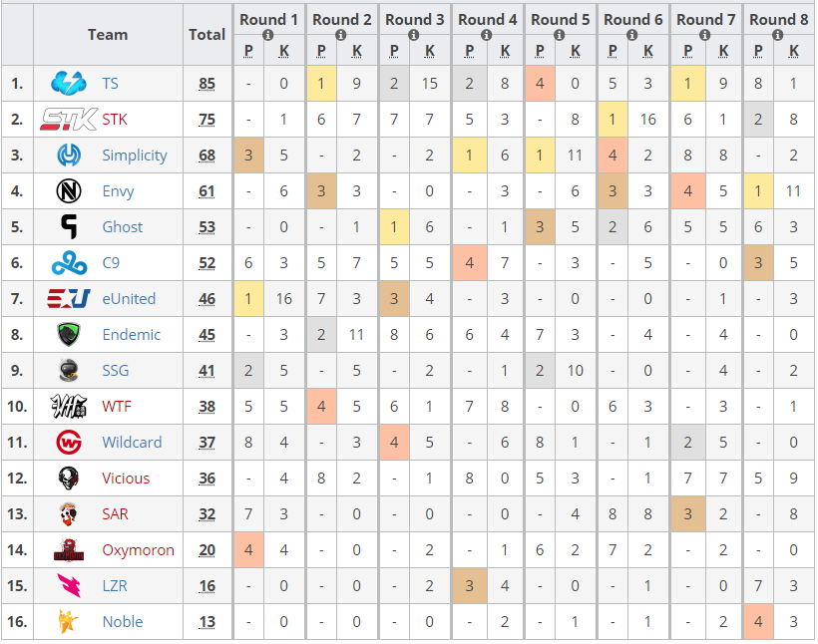Click the Round 5 info icon
The image size is (818, 644).
(x=560, y=34)
